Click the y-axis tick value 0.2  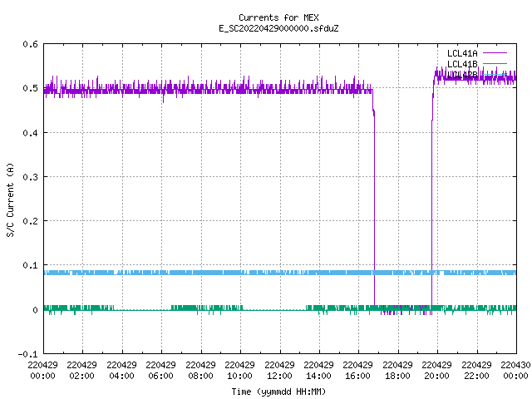(30, 221)
